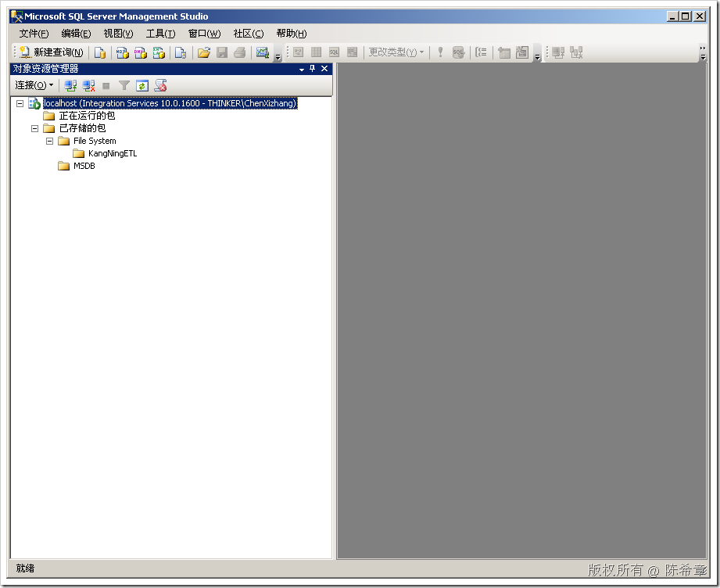The width and height of the screenshot is (720, 588).
Task: Open the far-right toolbar overflow chevron
Action: pyautogui.click(x=703, y=52)
